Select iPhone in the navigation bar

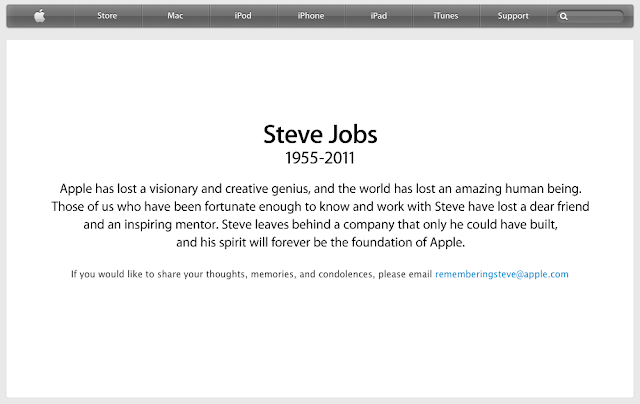point(311,16)
